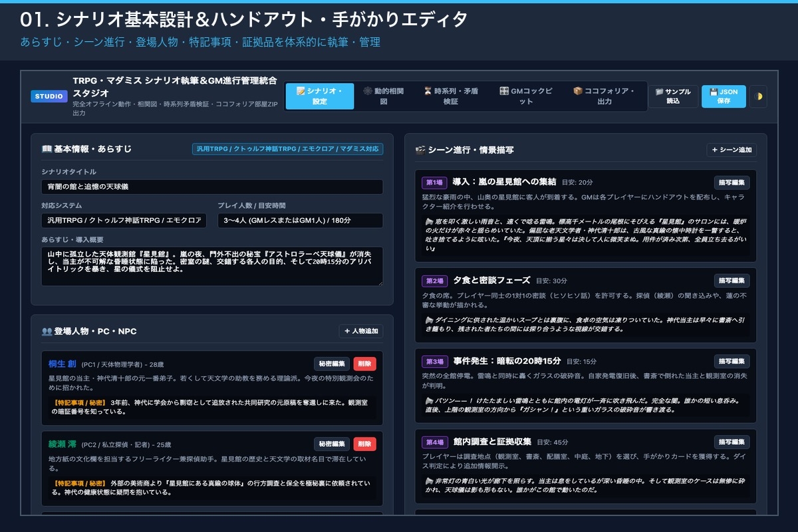Switch to the GMコックピット tab
The image size is (798, 532).
click(526, 96)
